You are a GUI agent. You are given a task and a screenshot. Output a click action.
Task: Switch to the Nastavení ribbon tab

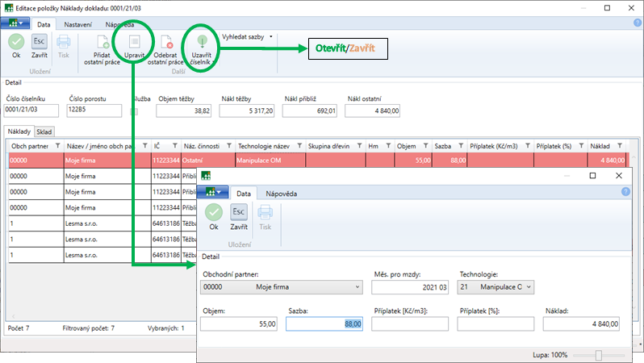tap(77, 25)
